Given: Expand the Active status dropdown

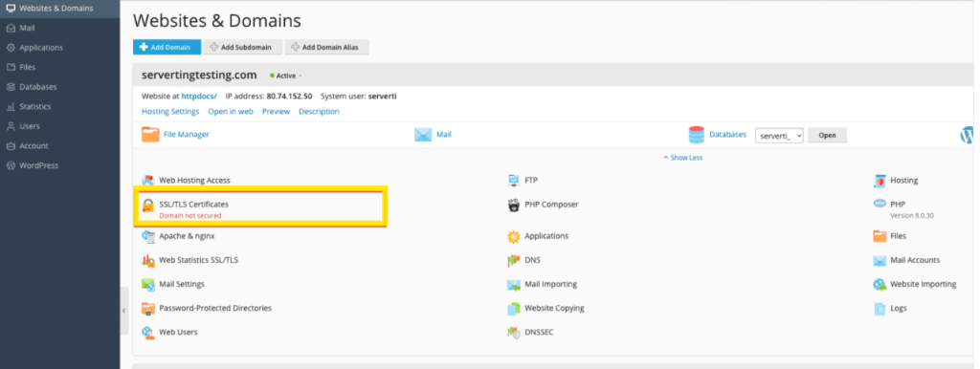Looking at the screenshot, I should (x=286, y=76).
